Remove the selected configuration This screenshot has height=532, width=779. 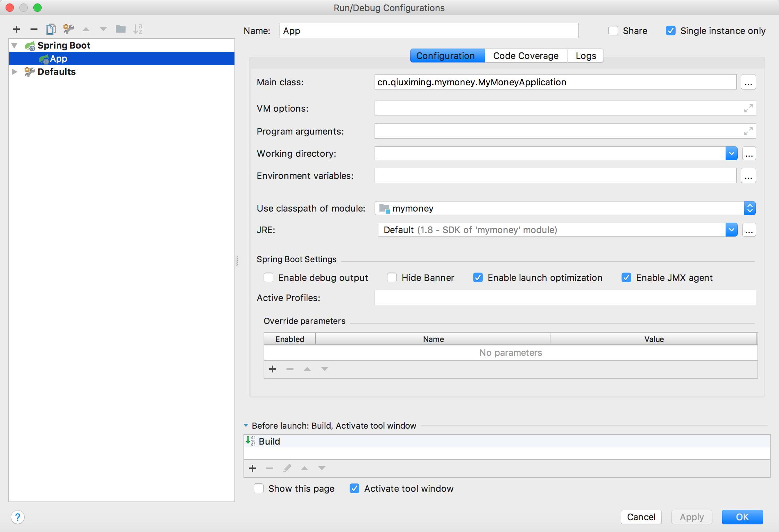click(x=34, y=29)
